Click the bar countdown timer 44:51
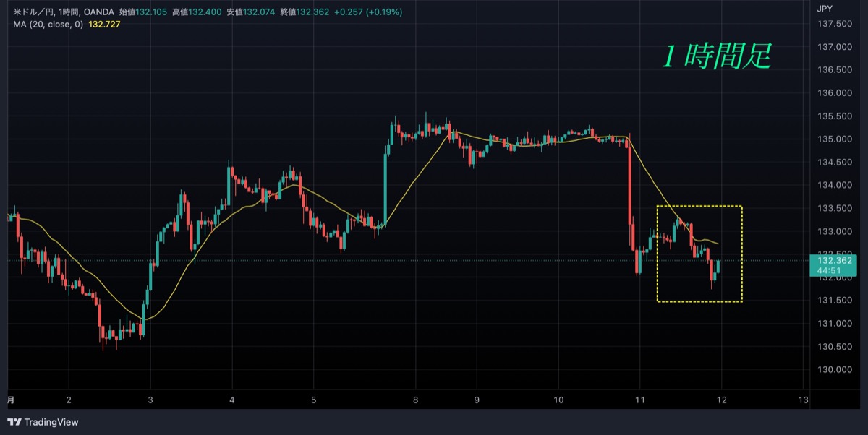Viewport: 868px width, 435px height. [828, 270]
